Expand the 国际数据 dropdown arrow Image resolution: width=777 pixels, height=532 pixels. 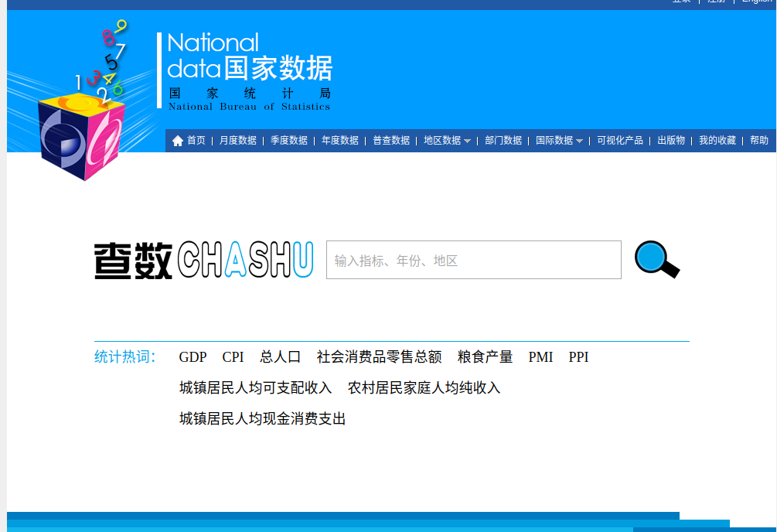pyautogui.click(x=579, y=142)
